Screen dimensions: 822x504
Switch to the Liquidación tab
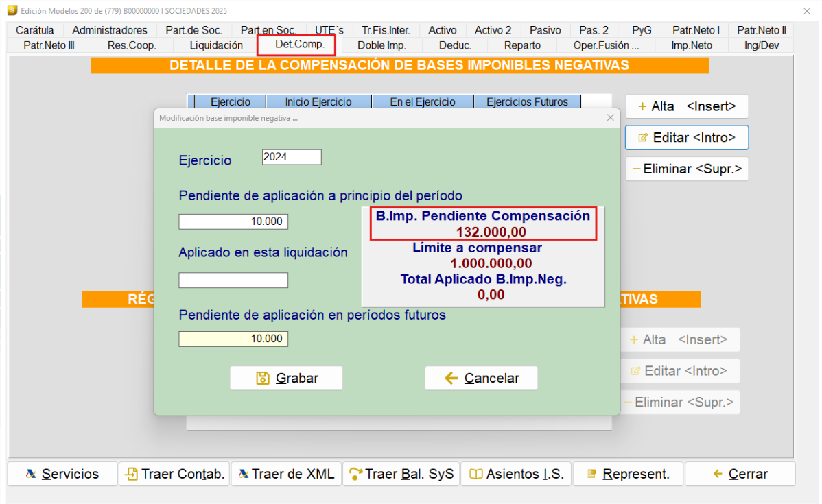[216, 45]
